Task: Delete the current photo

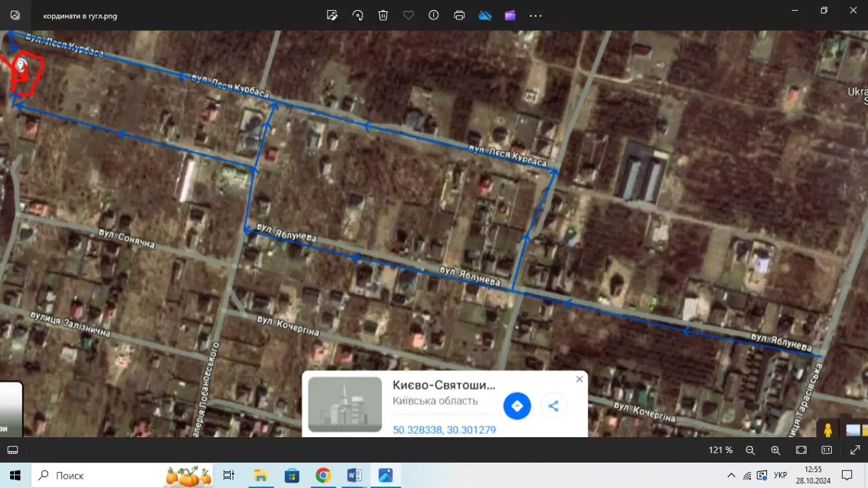Action: 383,15
